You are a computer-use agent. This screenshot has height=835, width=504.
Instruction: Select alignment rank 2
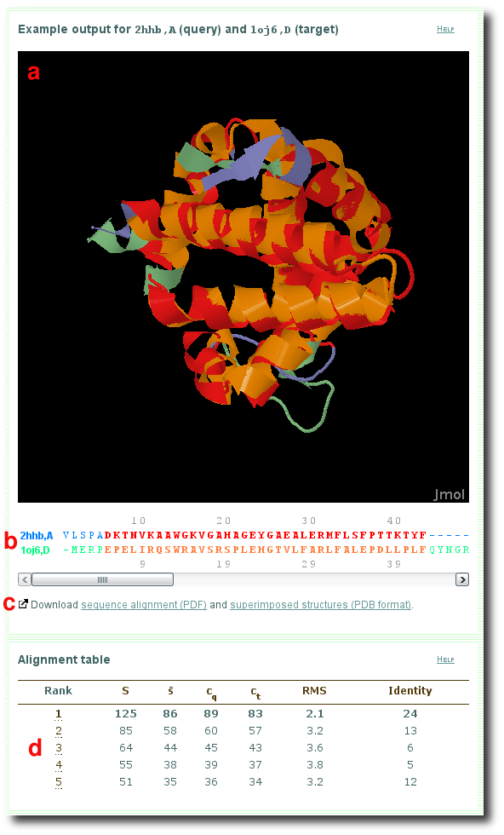click(x=59, y=731)
